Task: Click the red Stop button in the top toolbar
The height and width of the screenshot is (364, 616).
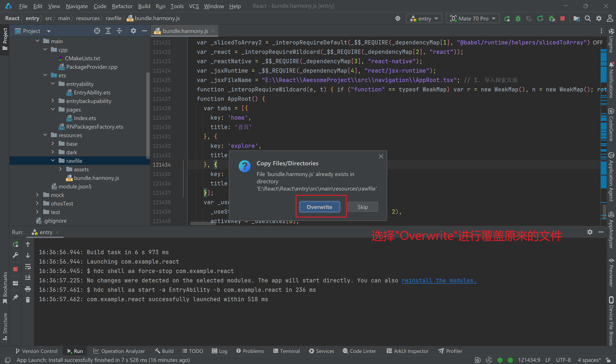Action: tap(562, 18)
